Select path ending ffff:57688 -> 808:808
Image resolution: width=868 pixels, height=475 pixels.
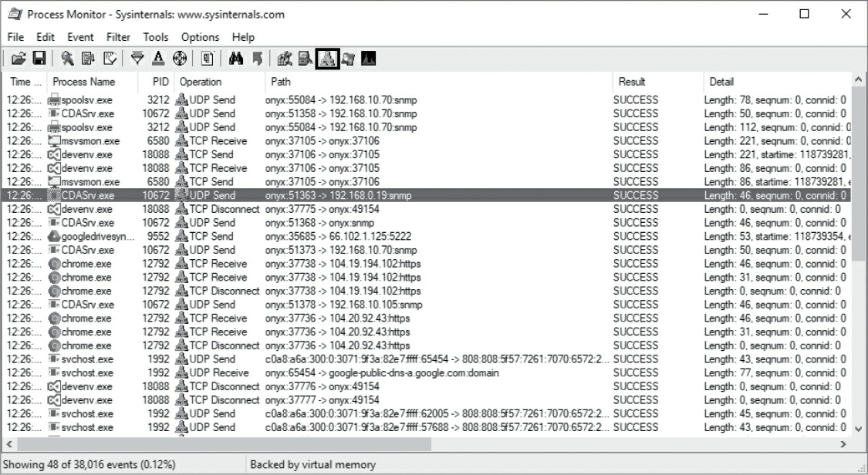click(437, 427)
